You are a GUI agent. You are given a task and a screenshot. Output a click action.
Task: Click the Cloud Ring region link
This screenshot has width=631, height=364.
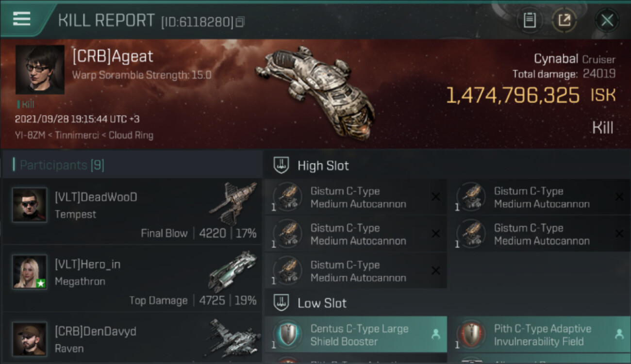coord(132,135)
